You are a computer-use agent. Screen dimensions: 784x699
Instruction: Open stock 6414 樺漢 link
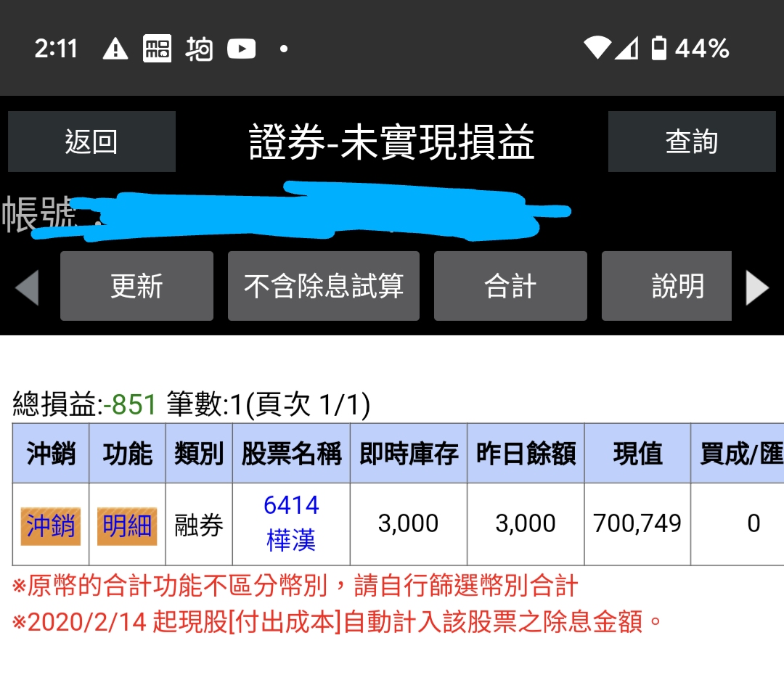click(291, 522)
